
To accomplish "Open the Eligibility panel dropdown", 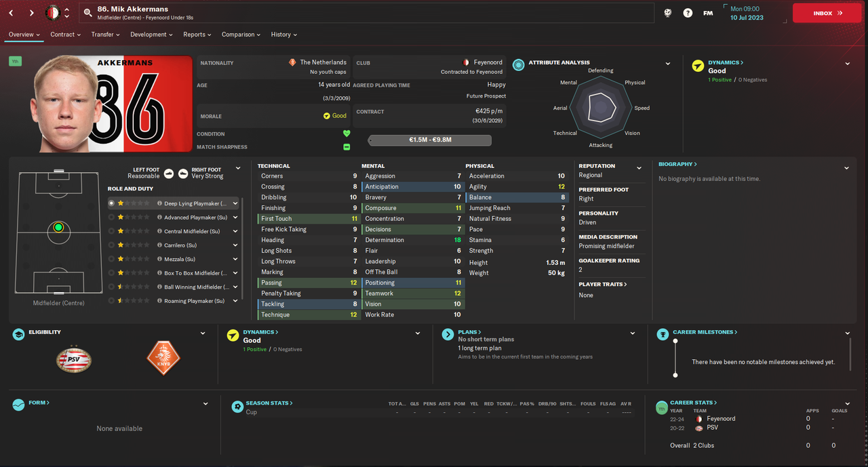I will point(203,333).
